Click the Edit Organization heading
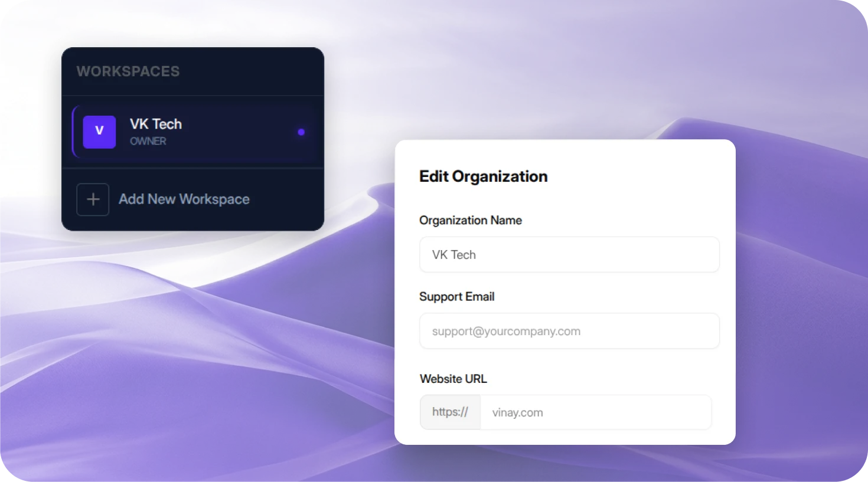Image resolution: width=868 pixels, height=482 pixels. tap(483, 176)
